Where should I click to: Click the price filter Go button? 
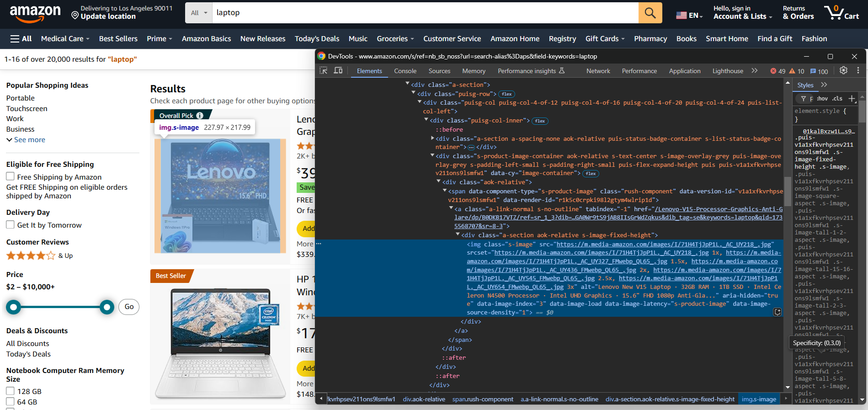click(129, 307)
